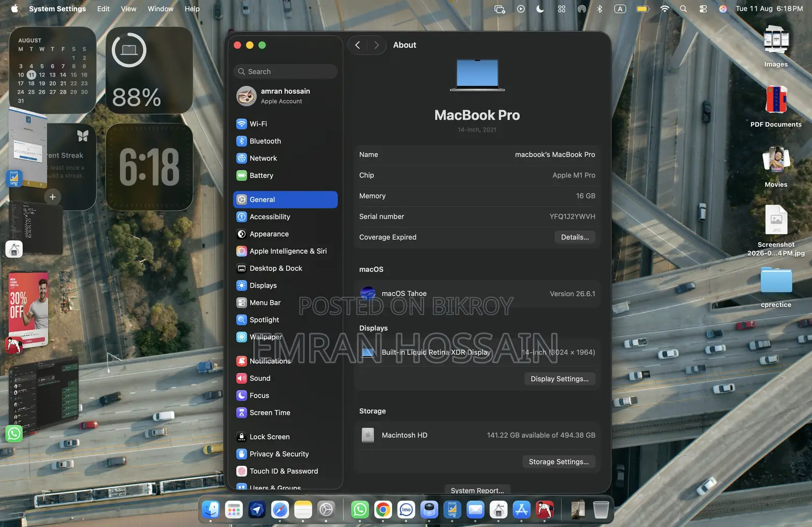Open Apple Intelligence & Siri settings
The height and width of the screenshot is (527, 812).
coord(285,251)
